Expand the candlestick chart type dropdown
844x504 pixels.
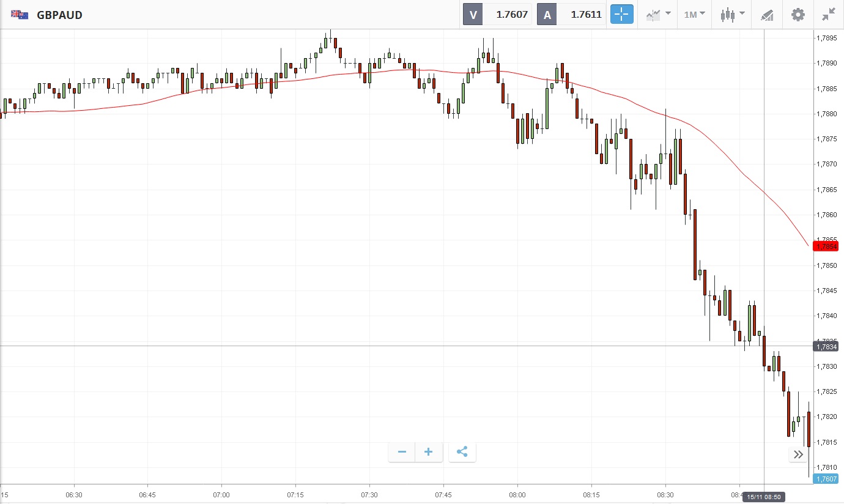tap(732, 15)
